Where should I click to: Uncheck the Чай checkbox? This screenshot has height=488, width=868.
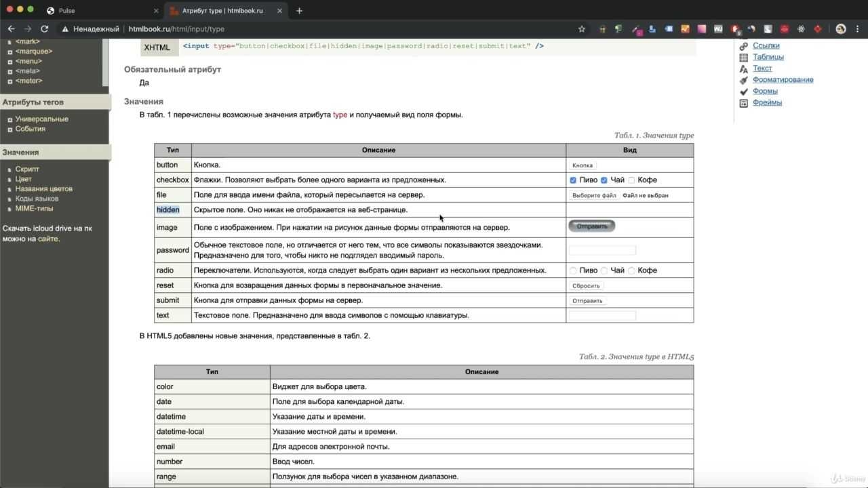604,180
